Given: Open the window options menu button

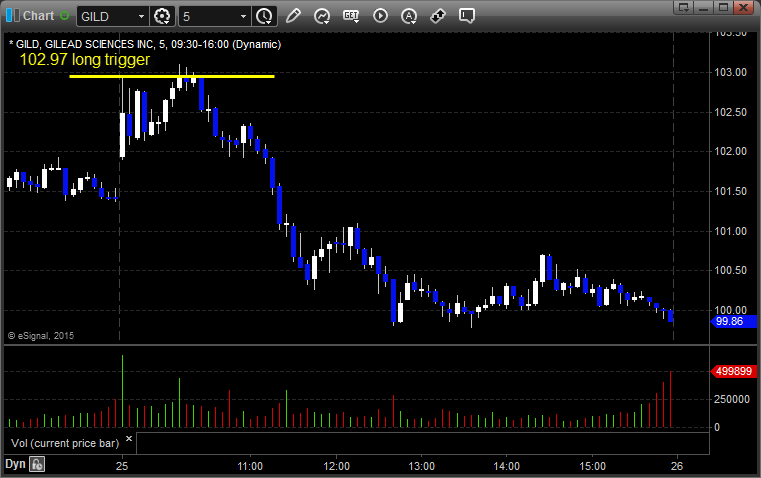Looking at the screenshot, I should pyautogui.click(x=684, y=7).
